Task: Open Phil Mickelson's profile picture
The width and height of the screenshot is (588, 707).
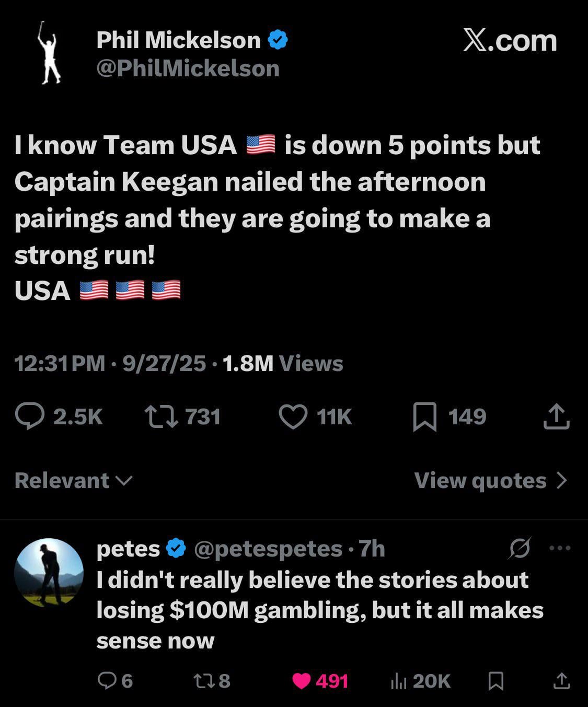Action: pyautogui.click(x=50, y=53)
